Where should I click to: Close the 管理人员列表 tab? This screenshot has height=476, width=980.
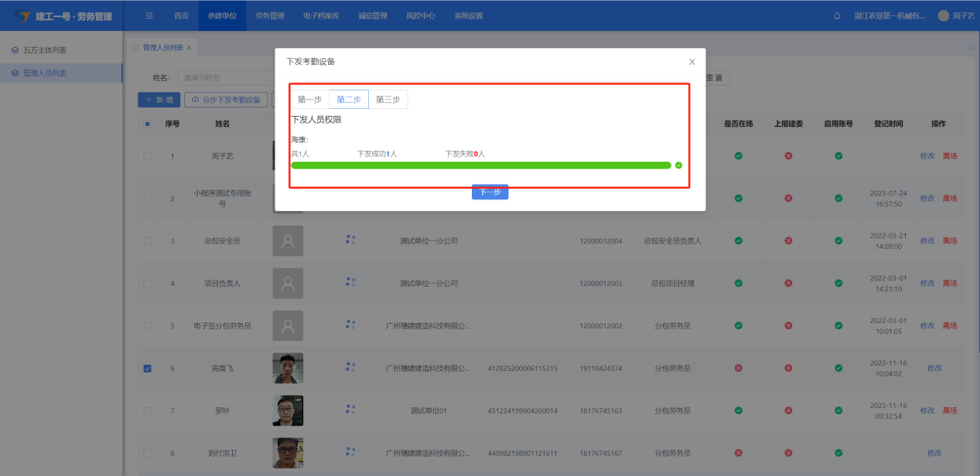(x=189, y=48)
